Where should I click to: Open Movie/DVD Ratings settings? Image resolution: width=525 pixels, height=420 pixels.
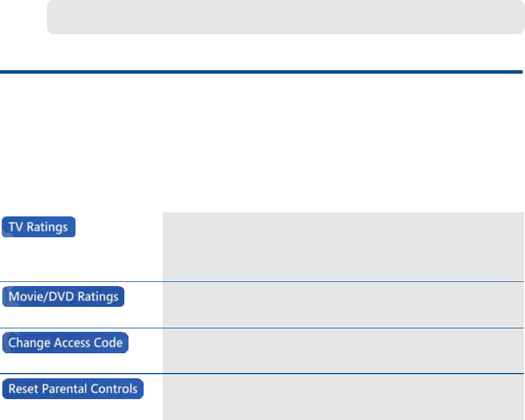(63, 297)
